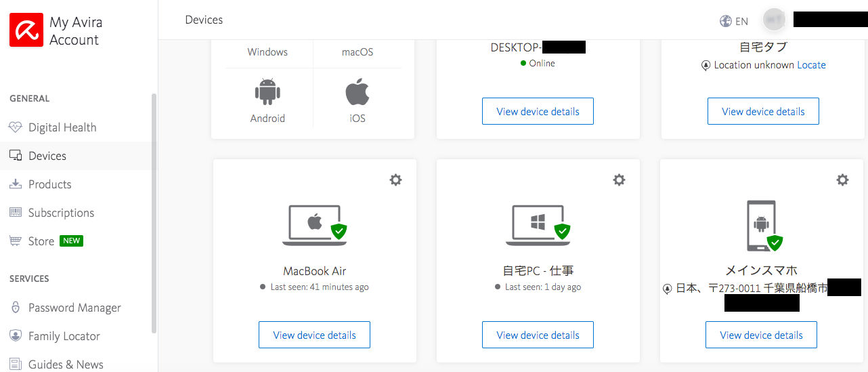The width and height of the screenshot is (868, 372).
Task: Go to Subscriptions page
Action: 61,213
